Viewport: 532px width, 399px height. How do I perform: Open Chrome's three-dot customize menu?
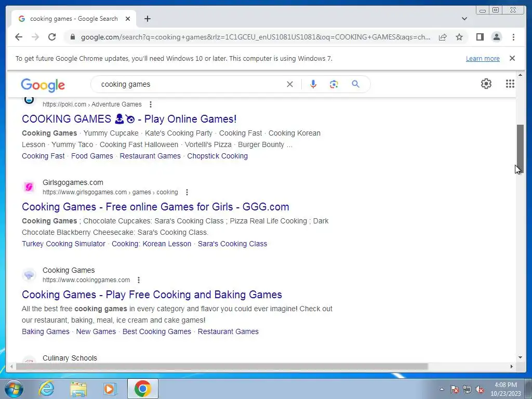pyautogui.click(x=513, y=37)
